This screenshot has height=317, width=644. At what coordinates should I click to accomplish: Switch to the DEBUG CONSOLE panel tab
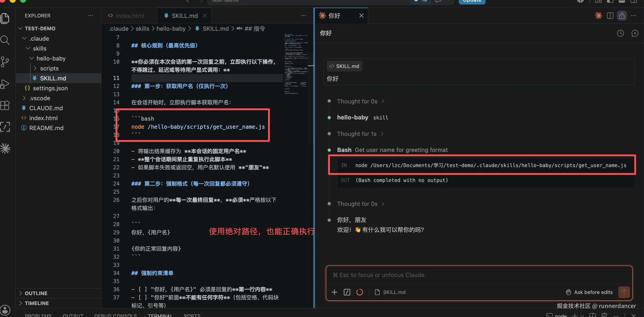[x=116, y=315]
